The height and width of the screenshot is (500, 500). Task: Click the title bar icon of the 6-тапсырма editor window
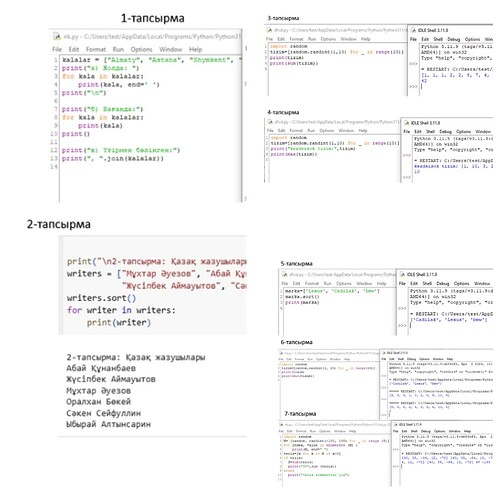(x=281, y=353)
